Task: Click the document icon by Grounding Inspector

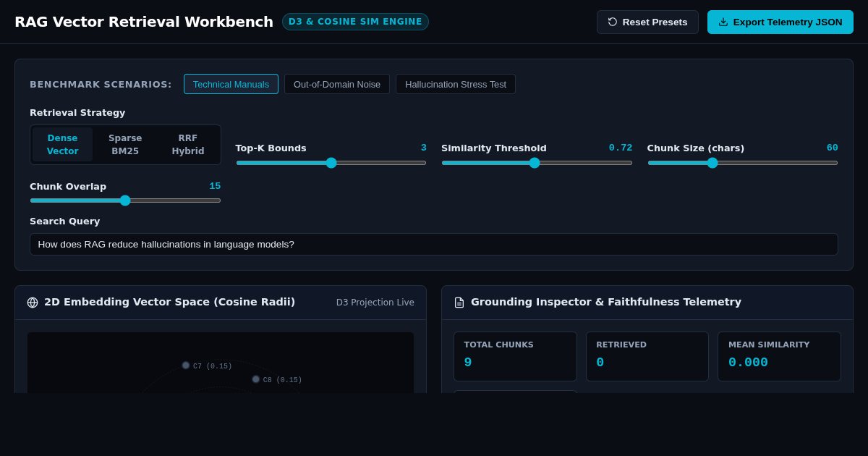Action: (459, 303)
